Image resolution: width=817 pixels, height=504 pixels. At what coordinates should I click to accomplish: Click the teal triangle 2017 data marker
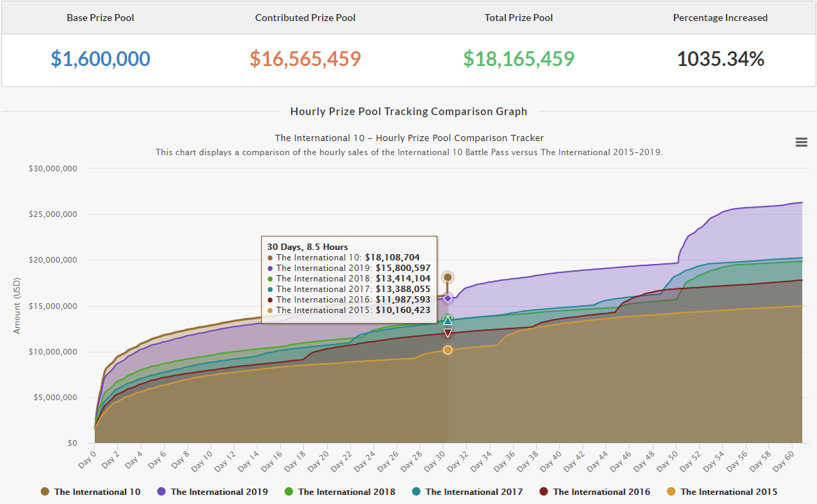pyautogui.click(x=448, y=321)
